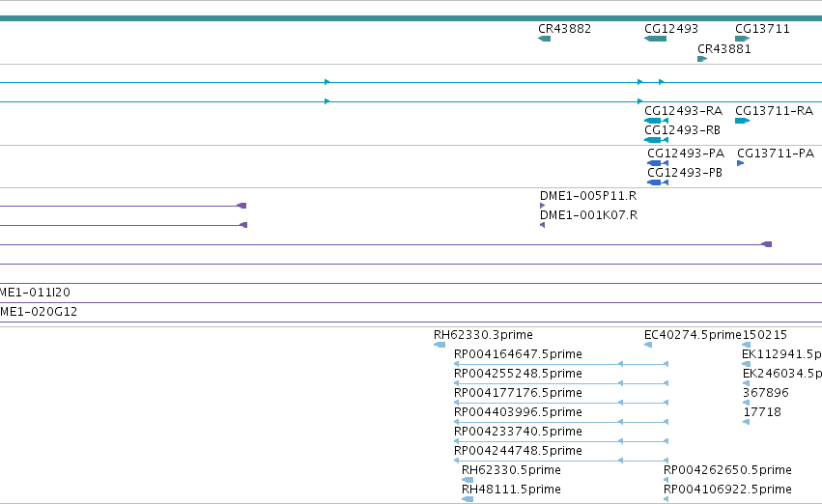Click the EK112941 EST glyph

[x=747, y=364]
